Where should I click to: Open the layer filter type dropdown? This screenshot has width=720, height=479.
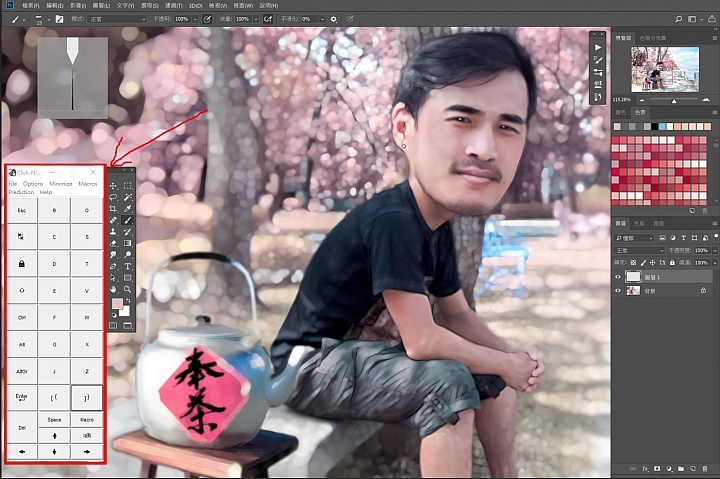(x=634, y=238)
